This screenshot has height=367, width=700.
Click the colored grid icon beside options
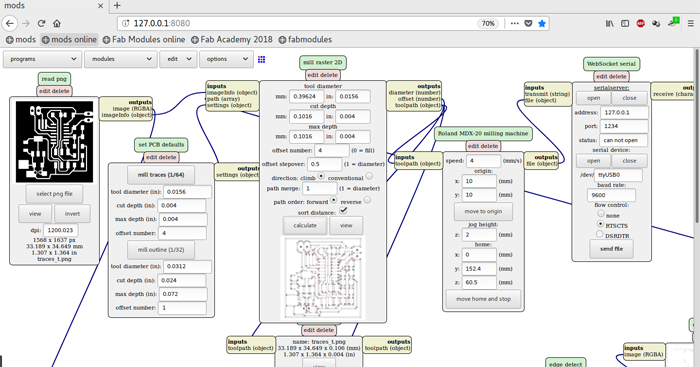(x=262, y=59)
